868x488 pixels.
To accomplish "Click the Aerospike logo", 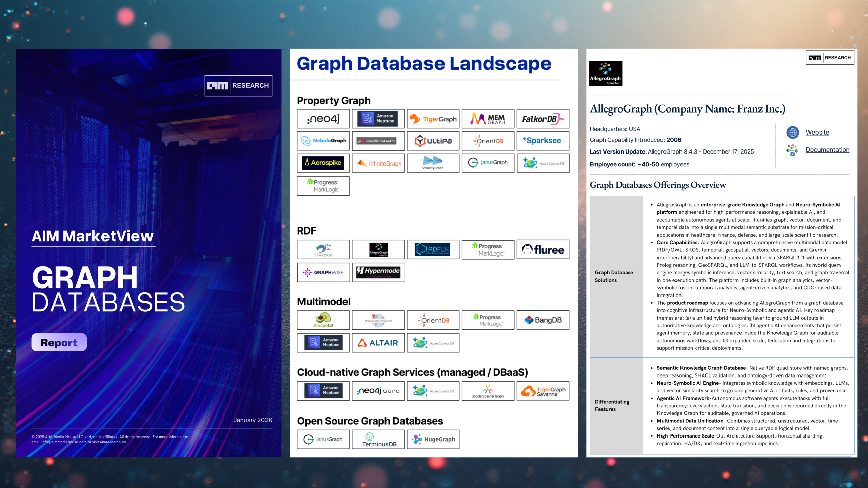I will click(x=323, y=163).
